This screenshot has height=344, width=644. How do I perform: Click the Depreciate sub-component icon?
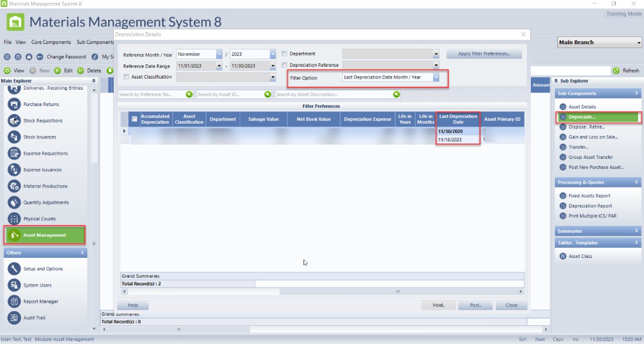(x=563, y=117)
